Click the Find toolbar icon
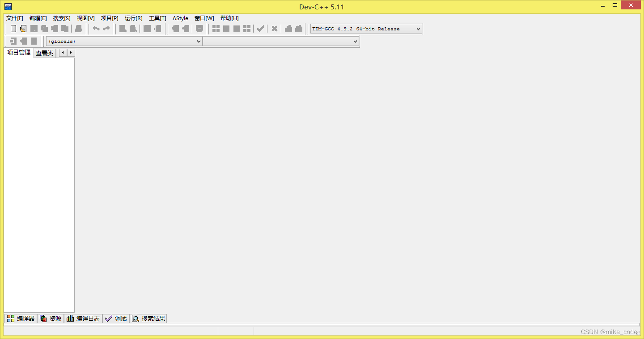Screen dimensions: 644x339 123,29
